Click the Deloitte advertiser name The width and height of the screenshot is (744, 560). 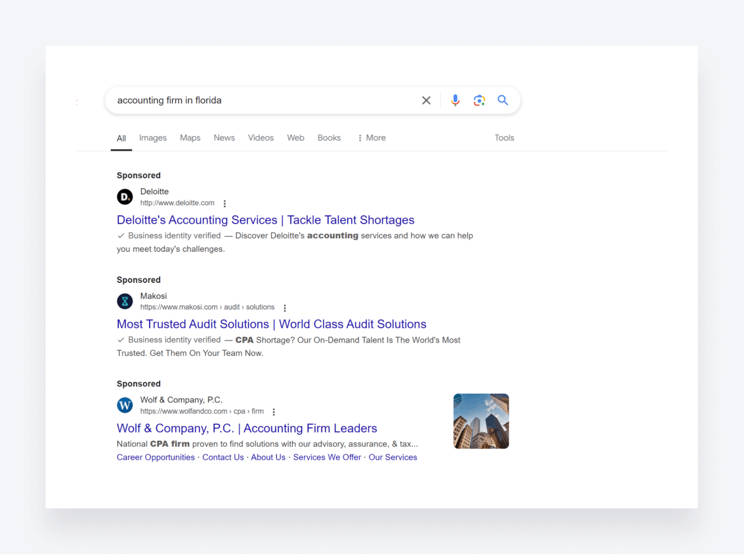coord(154,192)
